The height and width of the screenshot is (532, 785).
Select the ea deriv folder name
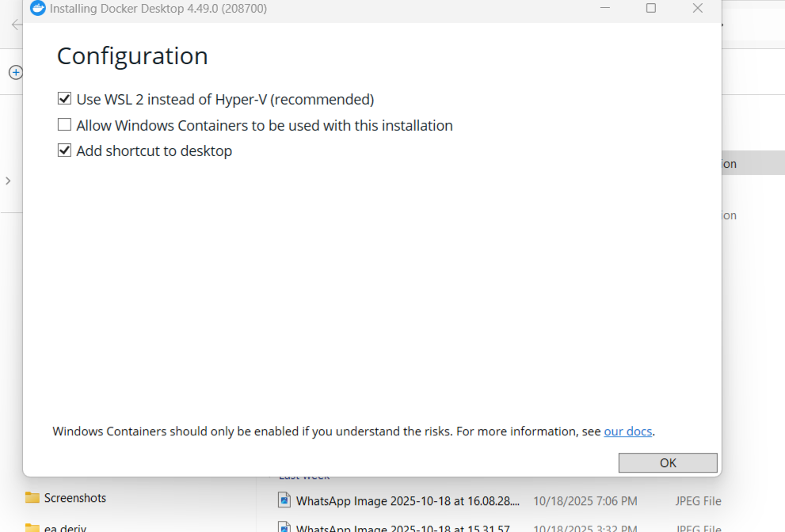pyautogui.click(x=65, y=527)
